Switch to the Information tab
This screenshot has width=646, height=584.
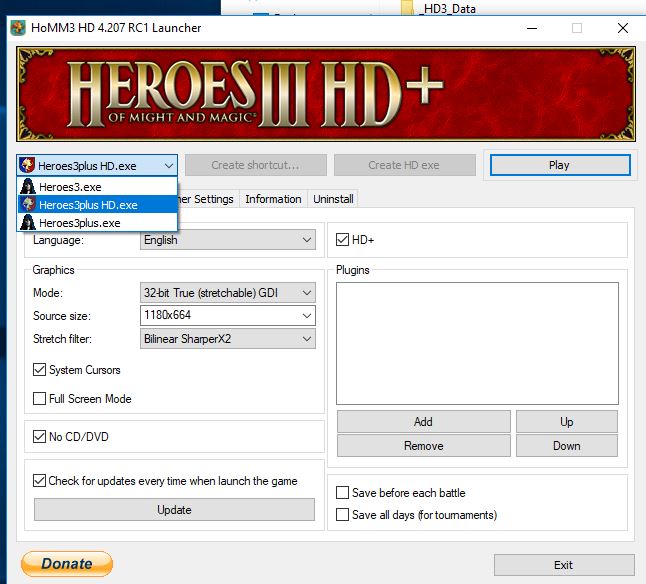point(273,199)
